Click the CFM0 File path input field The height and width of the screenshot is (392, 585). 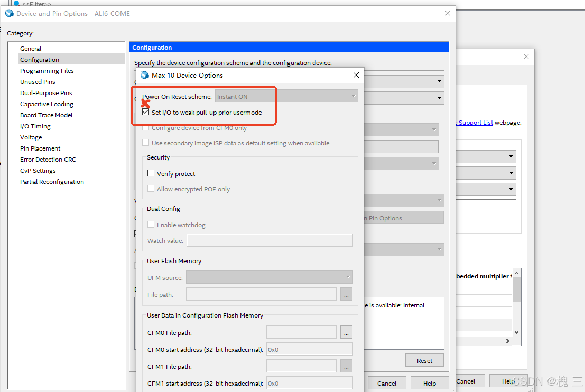coord(301,332)
